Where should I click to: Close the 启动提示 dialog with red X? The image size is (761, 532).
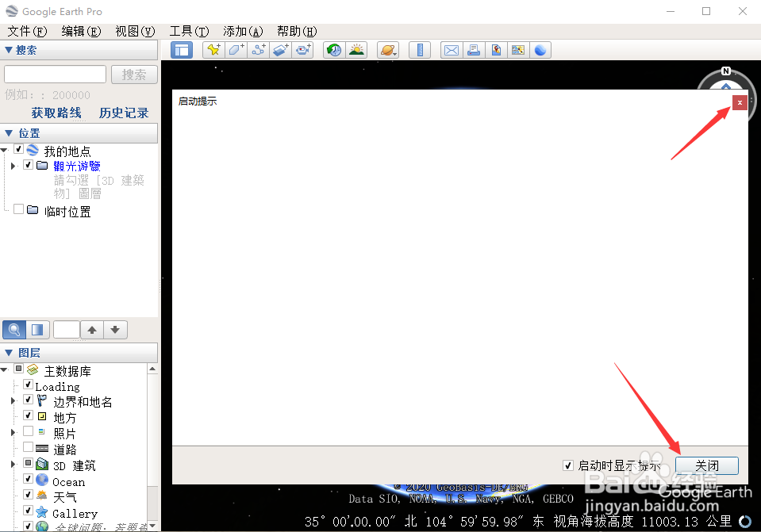click(x=740, y=102)
